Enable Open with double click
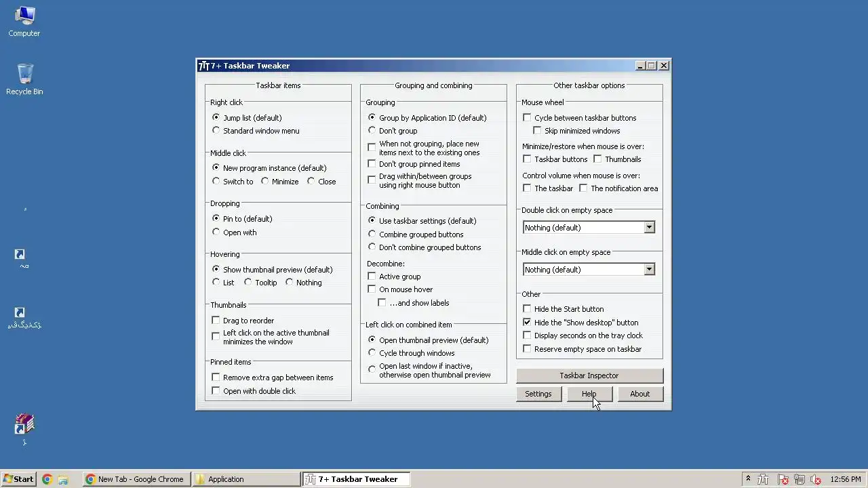 (216, 390)
